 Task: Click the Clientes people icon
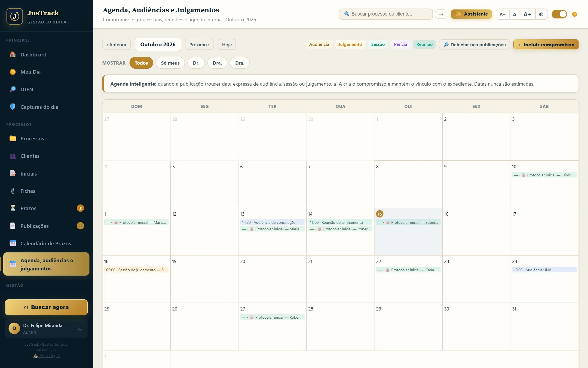click(x=13, y=156)
